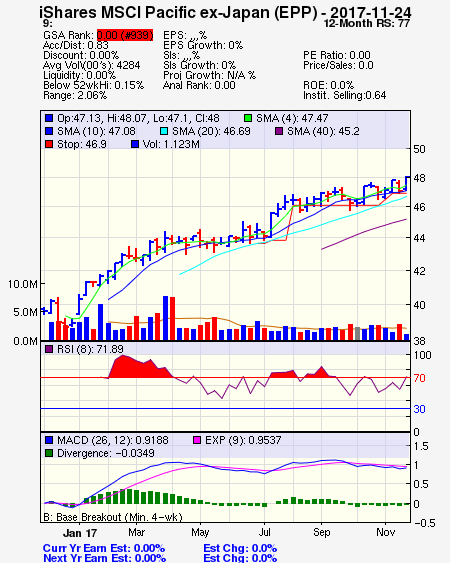This screenshot has height=563, width=450.
Task: Click the Instit. Selling:0.64 text
Action: [x=345, y=96]
